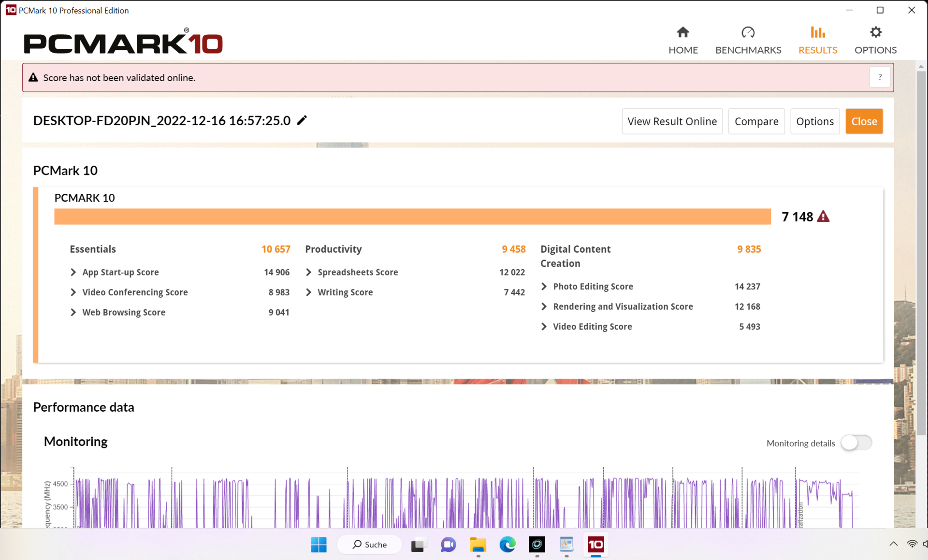Image resolution: width=928 pixels, height=560 pixels.
Task: Expand Video Editing Score details
Action: 544,327
